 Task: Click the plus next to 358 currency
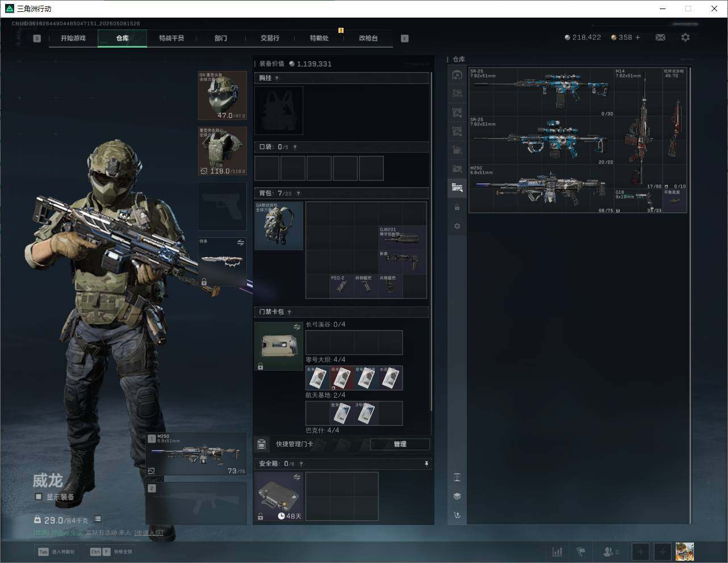point(638,37)
